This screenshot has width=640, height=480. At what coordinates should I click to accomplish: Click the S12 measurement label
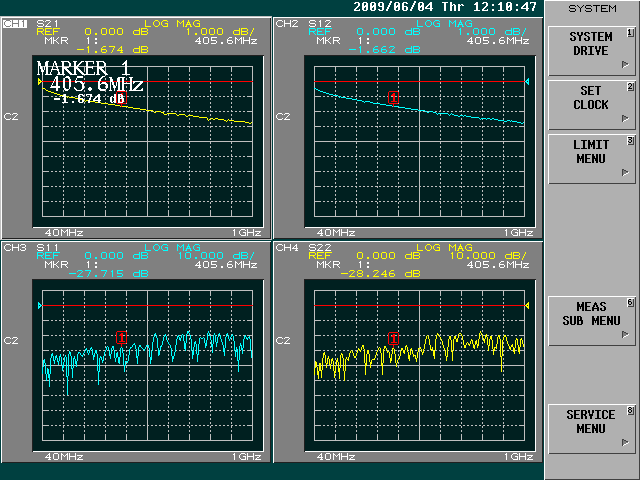tap(320, 24)
